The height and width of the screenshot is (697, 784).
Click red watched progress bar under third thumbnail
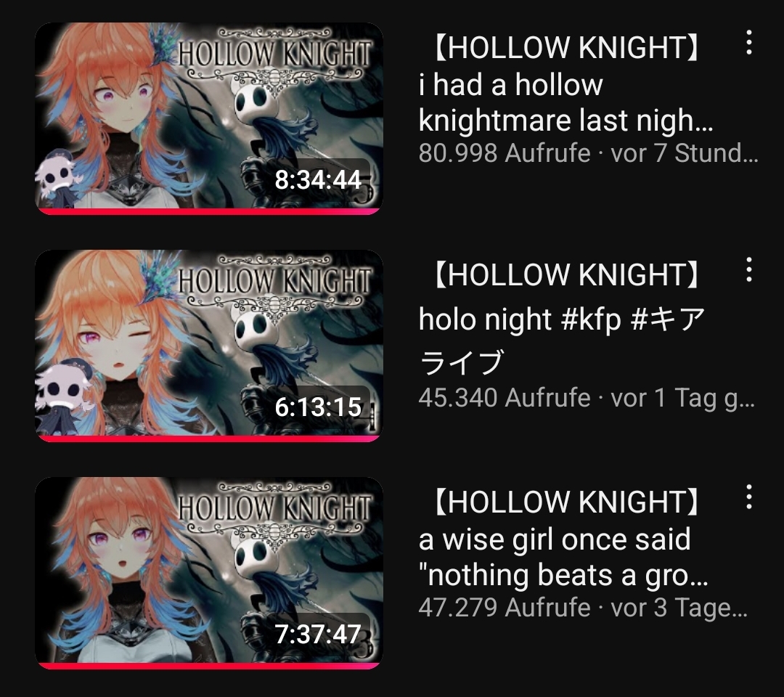point(209,667)
